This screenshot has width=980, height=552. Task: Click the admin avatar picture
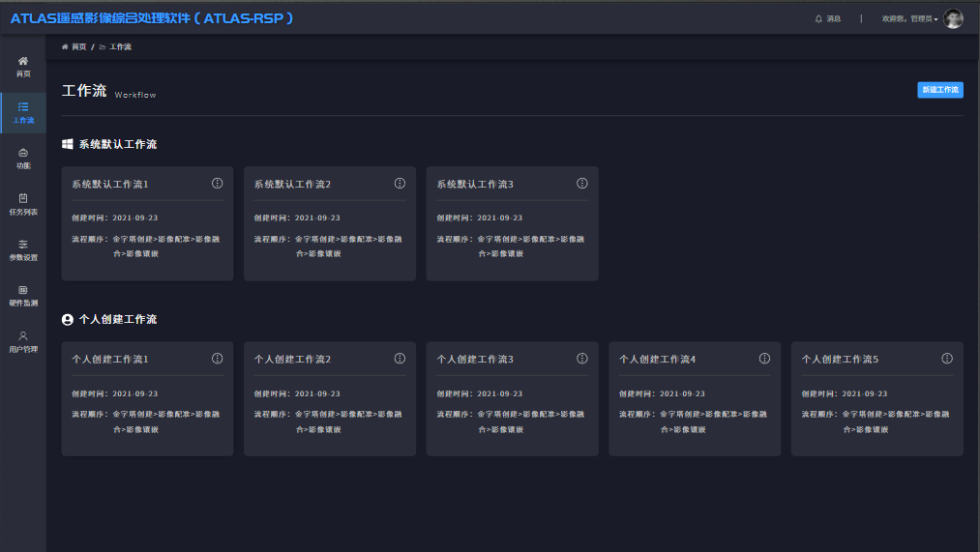(953, 18)
